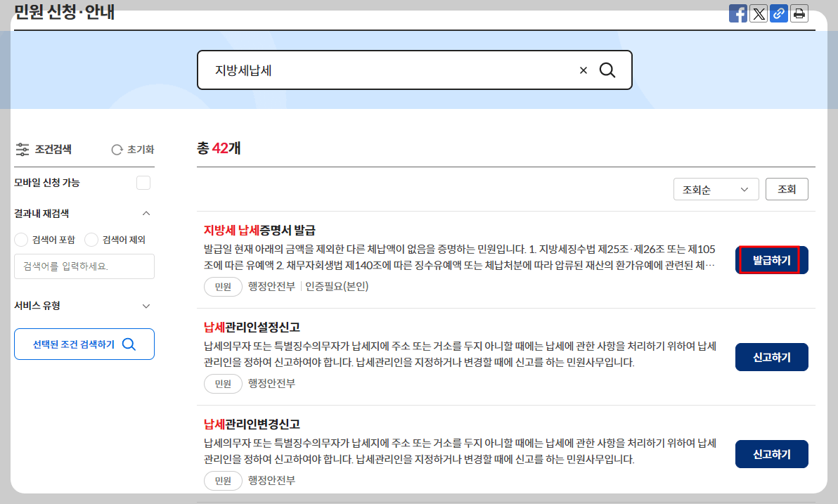Image resolution: width=838 pixels, height=504 pixels.
Task: Click the printer icon to print
Action: click(x=799, y=13)
